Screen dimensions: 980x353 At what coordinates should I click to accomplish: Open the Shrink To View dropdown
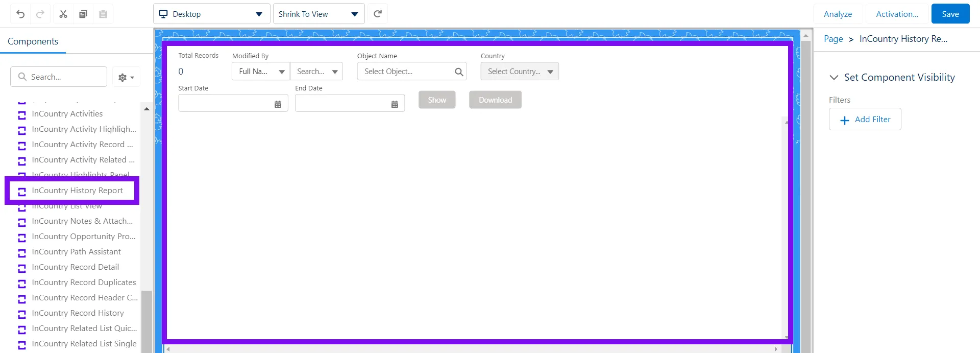(x=318, y=14)
